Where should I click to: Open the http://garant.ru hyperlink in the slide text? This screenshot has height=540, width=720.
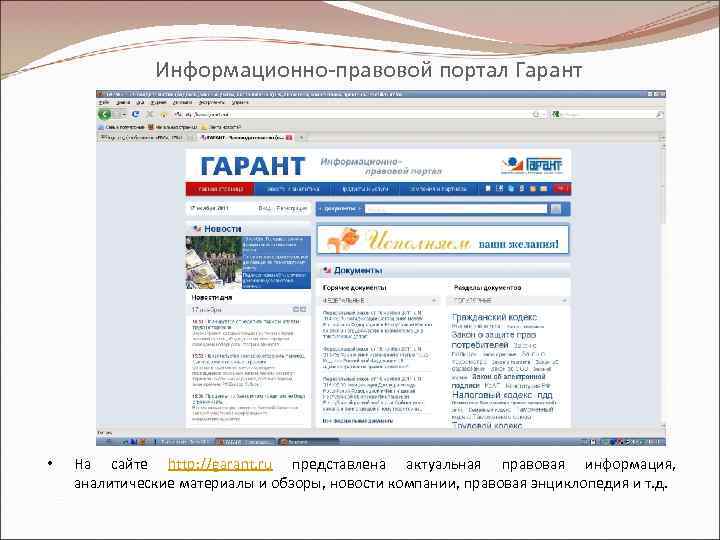pyautogui.click(x=220, y=465)
